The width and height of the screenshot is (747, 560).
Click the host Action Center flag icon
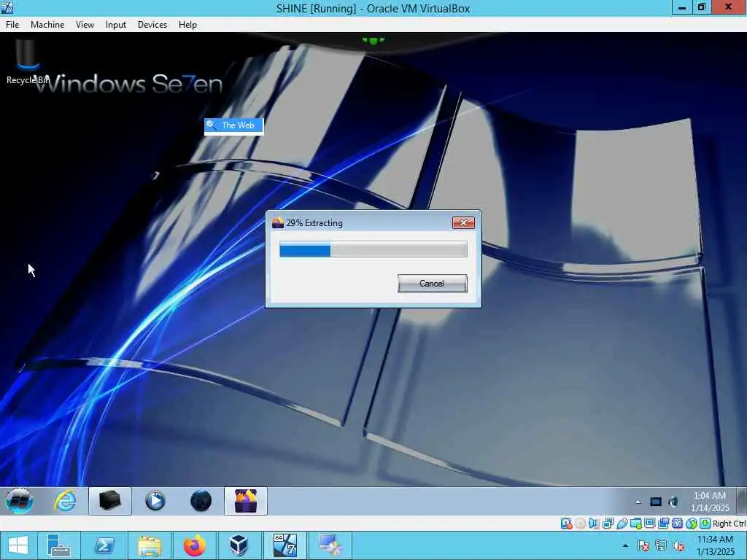[x=643, y=545]
